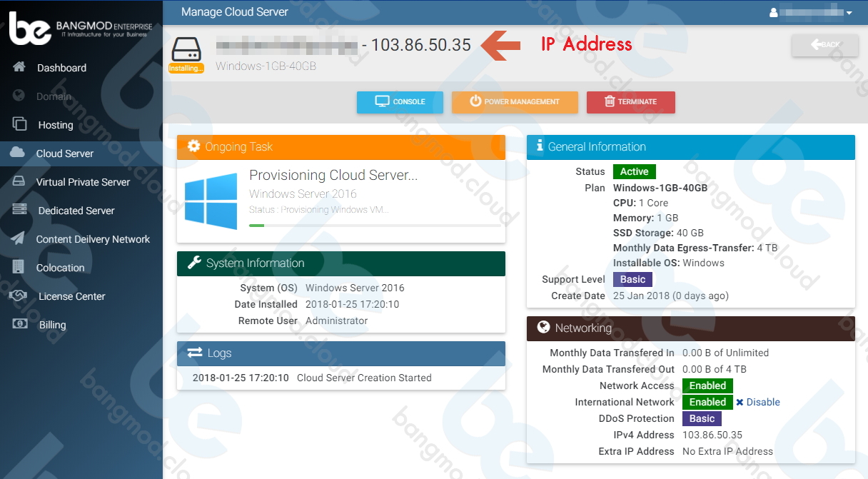Click the Console button
Screen dimensions: 868x479
point(400,102)
